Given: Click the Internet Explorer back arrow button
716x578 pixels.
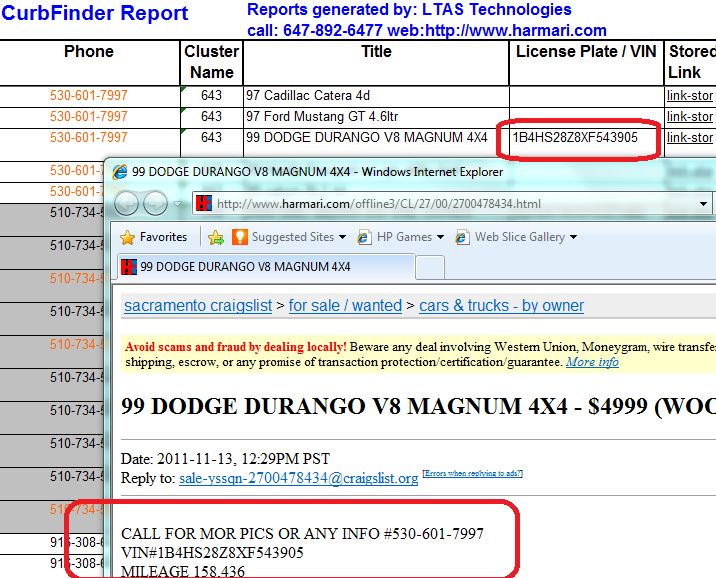Looking at the screenshot, I should pos(126,203).
